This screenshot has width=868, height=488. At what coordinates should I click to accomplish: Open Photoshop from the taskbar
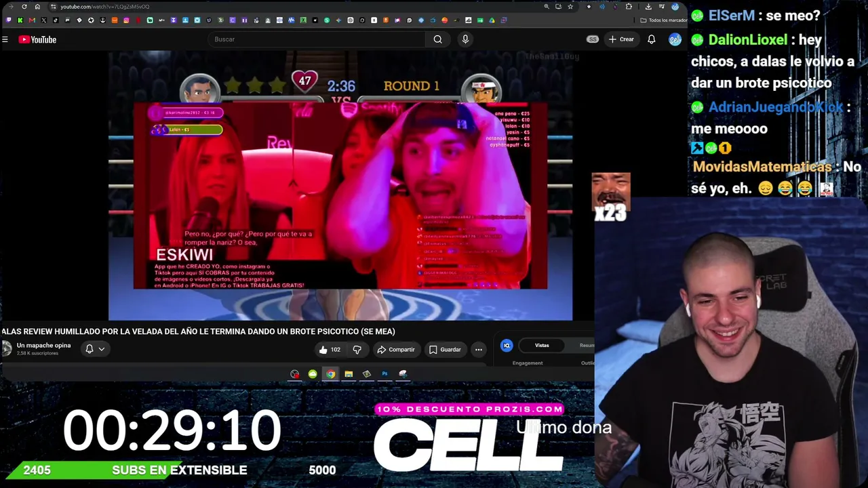[x=384, y=374]
